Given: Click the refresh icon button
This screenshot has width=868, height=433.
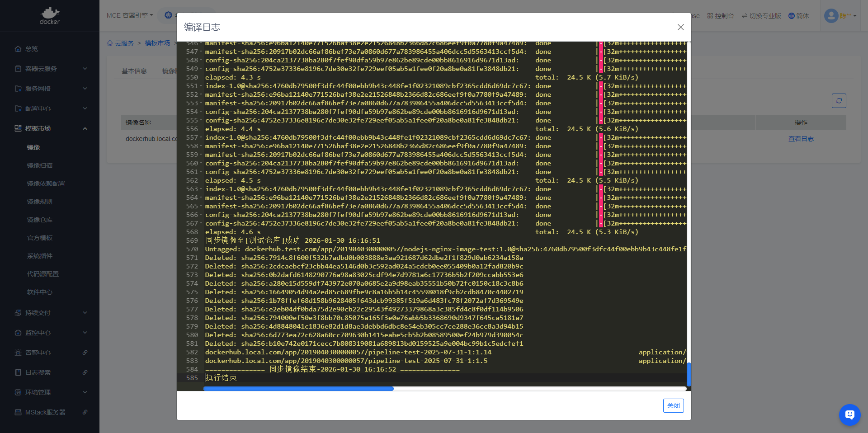Looking at the screenshot, I should [x=839, y=101].
